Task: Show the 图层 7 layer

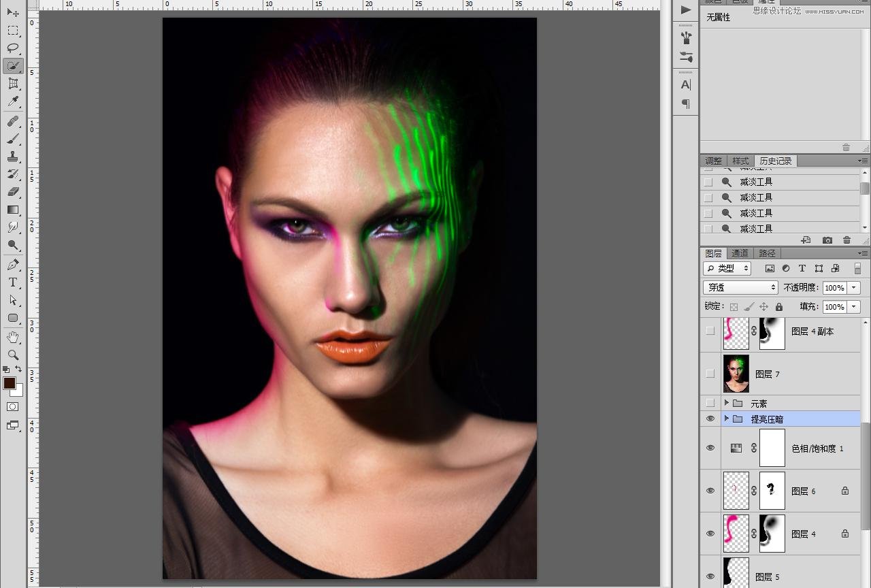Action: [710, 374]
